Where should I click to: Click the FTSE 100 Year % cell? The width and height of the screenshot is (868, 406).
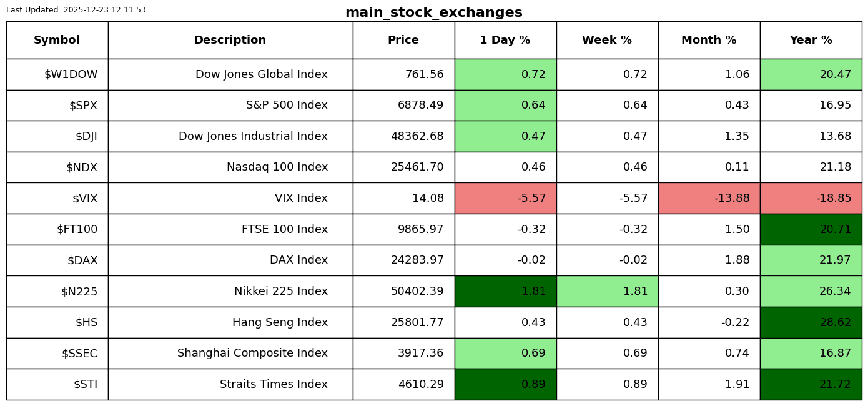click(x=811, y=230)
